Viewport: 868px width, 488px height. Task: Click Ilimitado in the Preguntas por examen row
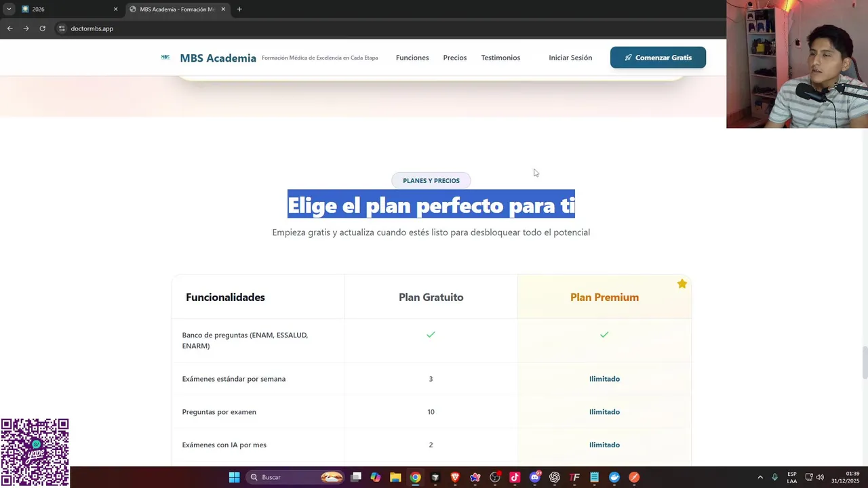coord(604,412)
